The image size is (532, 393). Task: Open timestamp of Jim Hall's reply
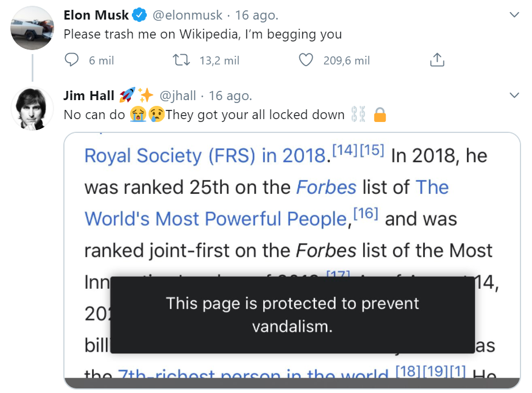tap(230, 96)
